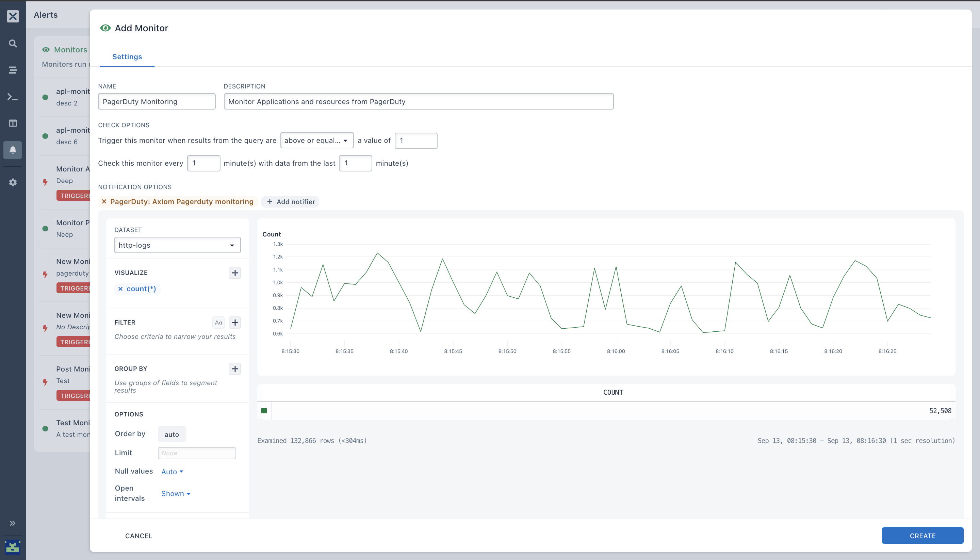Screen dimensions: 980x560
Task: Click the Add notifier button
Action: (x=290, y=201)
